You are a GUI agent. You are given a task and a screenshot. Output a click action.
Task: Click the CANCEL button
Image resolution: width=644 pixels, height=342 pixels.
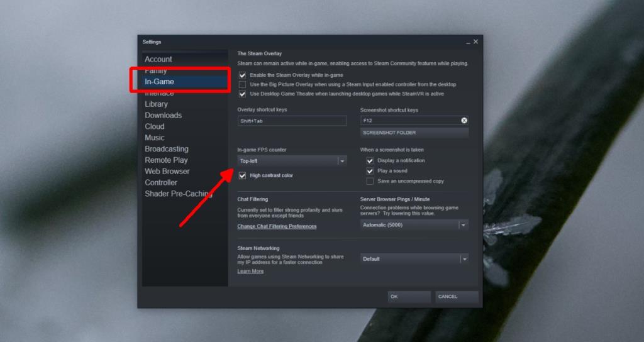(x=457, y=297)
